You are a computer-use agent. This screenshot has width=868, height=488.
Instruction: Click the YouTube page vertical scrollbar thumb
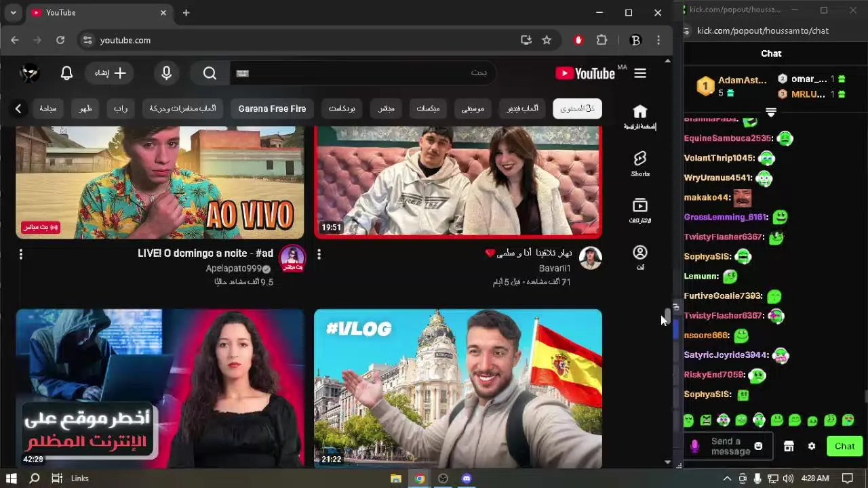pyautogui.click(x=668, y=316)
